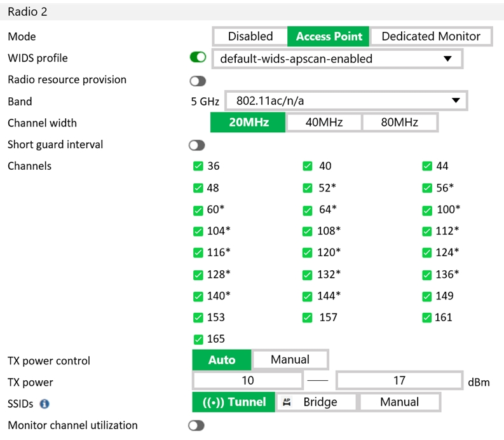Select 40MHz channel width
Screen dimensions: 504x440
324,123
